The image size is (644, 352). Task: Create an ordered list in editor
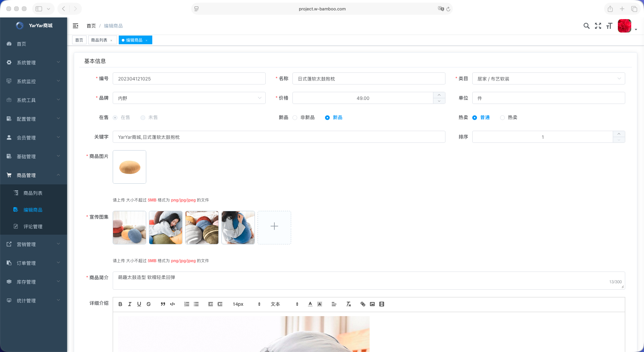click(187, 304)
